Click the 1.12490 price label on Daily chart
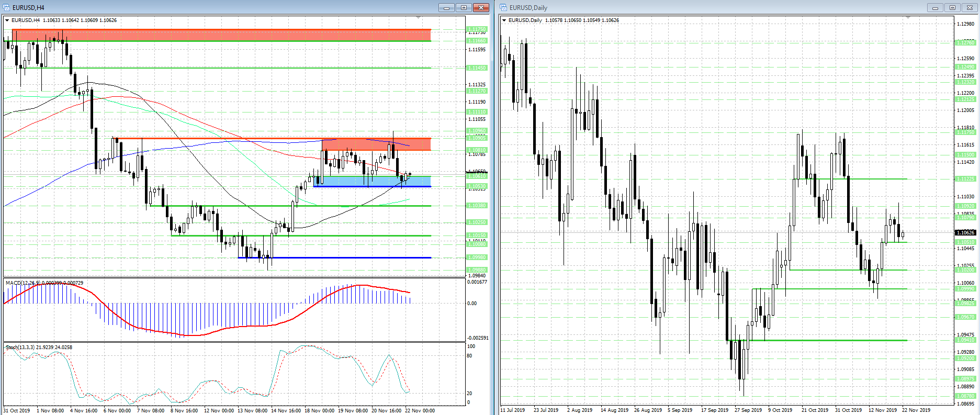Viewport: 980px width, 415px height. (965, 67)
